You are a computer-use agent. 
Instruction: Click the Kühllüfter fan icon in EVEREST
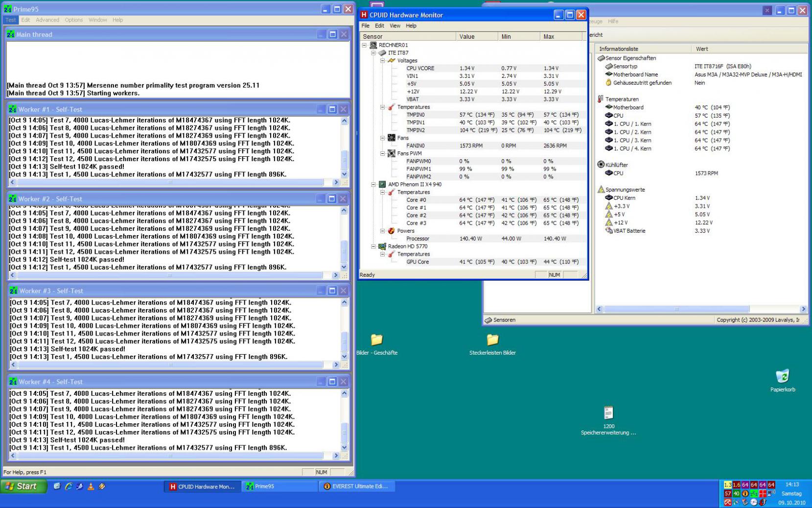(601, 165)
